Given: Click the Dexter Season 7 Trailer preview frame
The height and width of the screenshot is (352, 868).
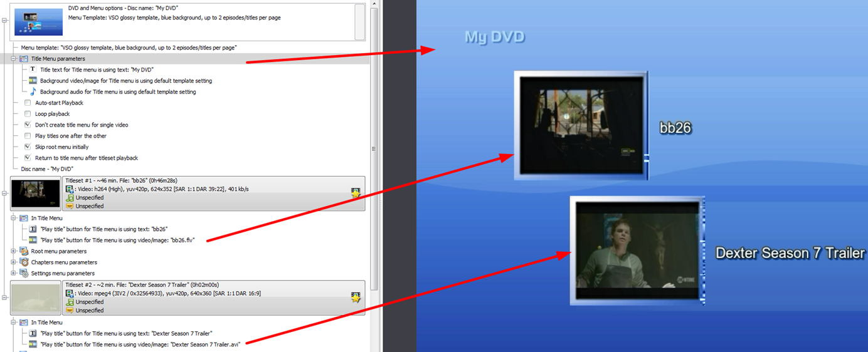Looking at the screenshot, I should click(637, 251).
